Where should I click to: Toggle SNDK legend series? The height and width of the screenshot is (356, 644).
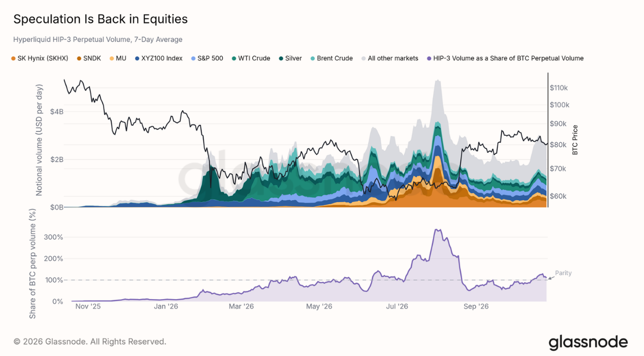click(x=88, y=58)
